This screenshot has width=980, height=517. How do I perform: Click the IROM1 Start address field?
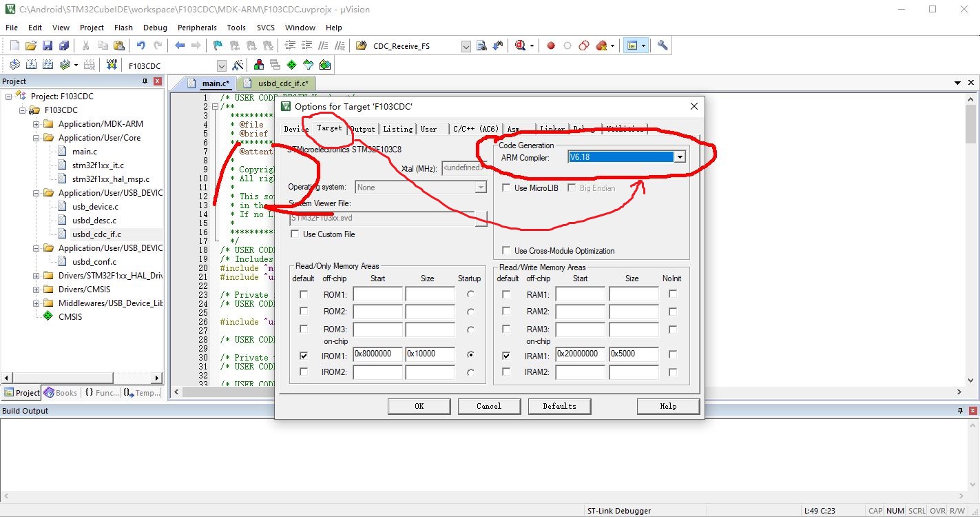(x=377, y=354)
